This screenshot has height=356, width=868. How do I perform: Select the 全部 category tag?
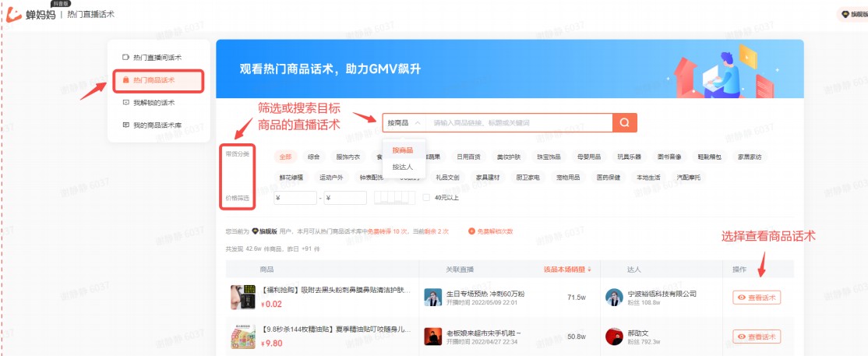click(x=286, y=157)
